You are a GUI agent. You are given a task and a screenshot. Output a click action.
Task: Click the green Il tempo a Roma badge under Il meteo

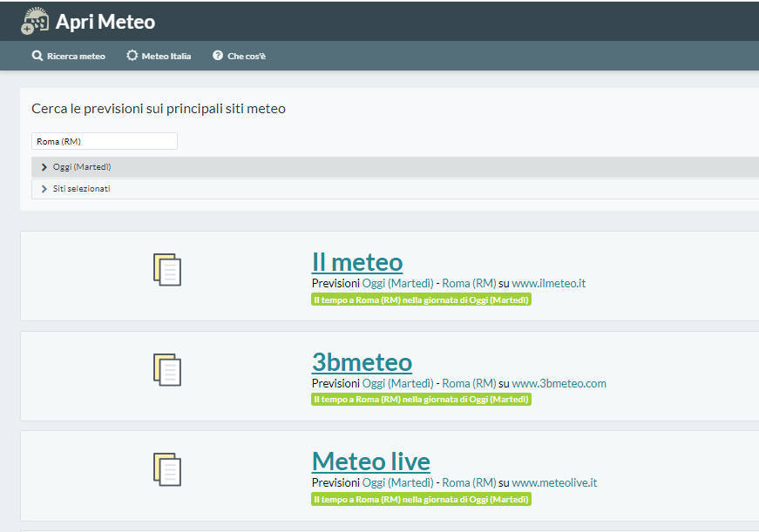point(421,300)
